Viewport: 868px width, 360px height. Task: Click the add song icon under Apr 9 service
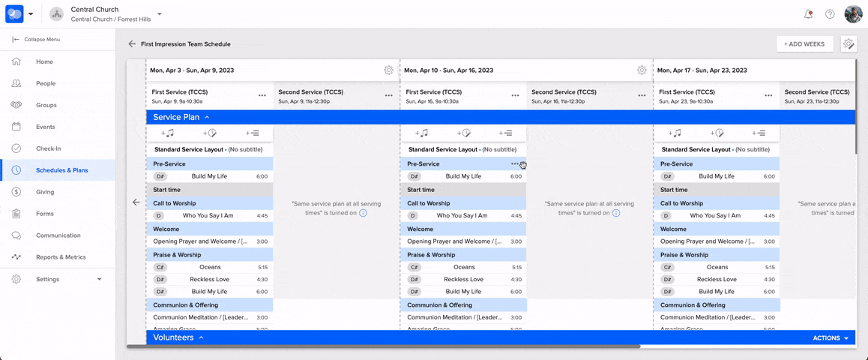[168, 133]
